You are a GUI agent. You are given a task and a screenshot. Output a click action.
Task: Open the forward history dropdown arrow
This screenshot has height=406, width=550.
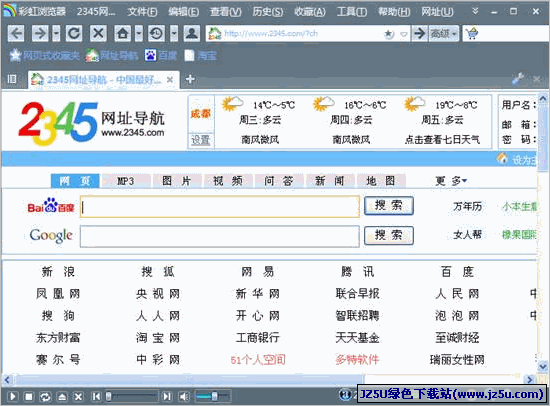[56, 34]
